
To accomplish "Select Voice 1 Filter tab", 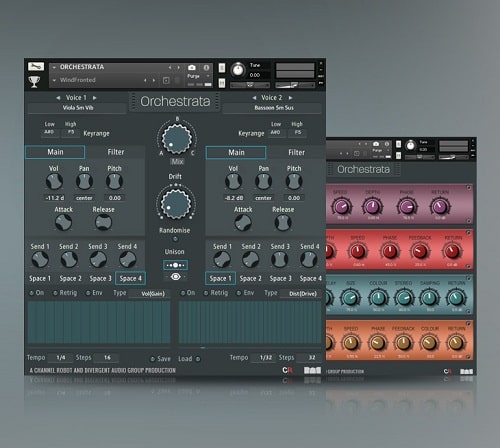I will (x=116, y=152).
